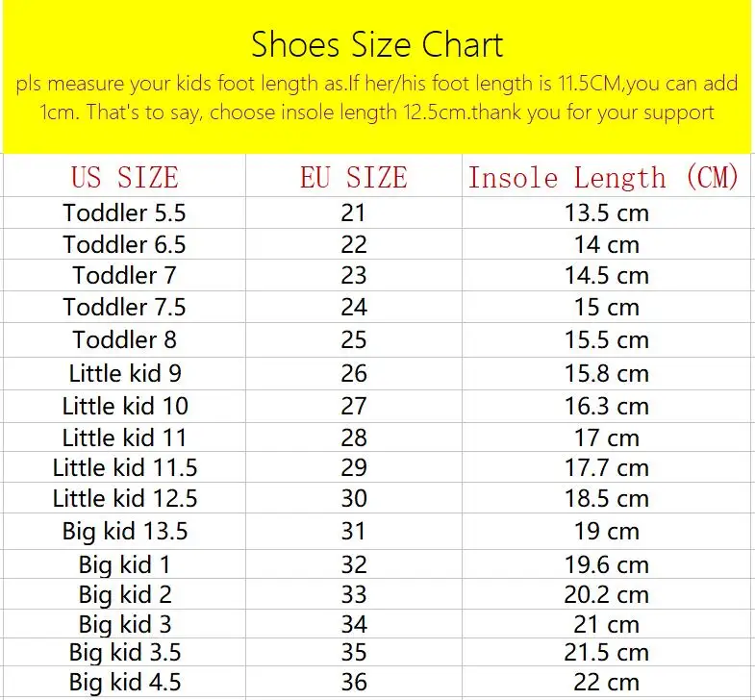This screenshot has height=700, width=755.
Task: Select the 21.5 cm insole cell
Action: [607, 652]
